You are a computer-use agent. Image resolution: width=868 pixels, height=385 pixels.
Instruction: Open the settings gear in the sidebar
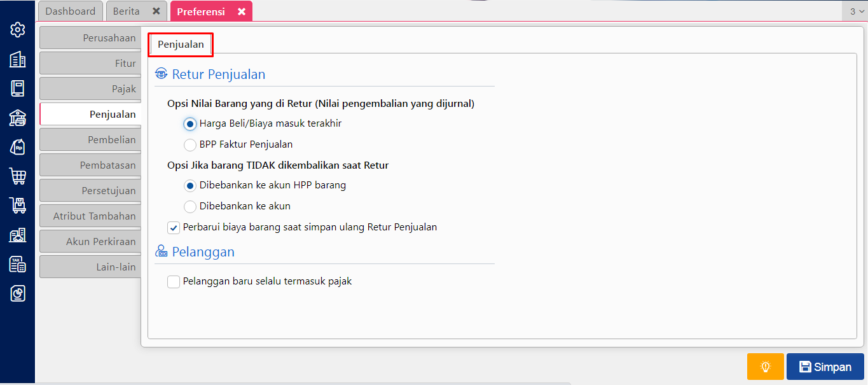coord(18,29)
